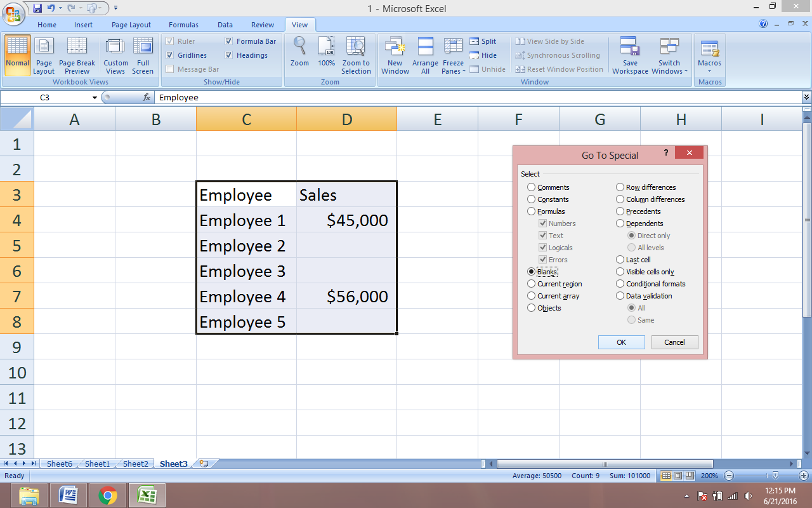The width and height of the screenshot is (812, 508).
Task: Close the Go To Special dialog
Action: [x=689, y=152]
